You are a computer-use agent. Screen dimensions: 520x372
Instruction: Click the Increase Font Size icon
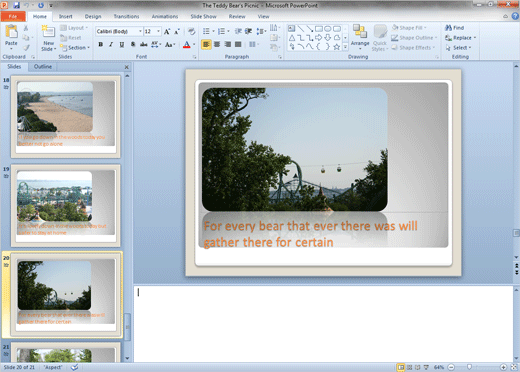click(x=167, y=31)
